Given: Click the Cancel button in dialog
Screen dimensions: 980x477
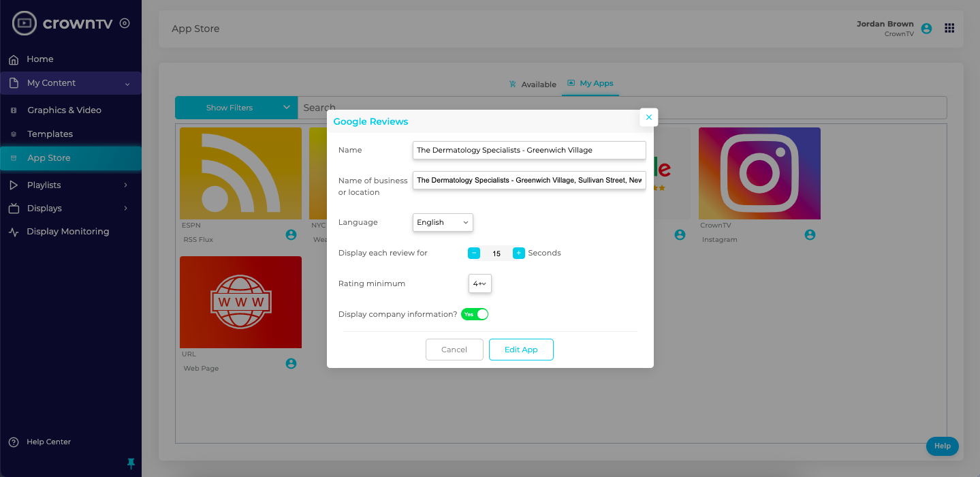Looking at the screenshot, I should [454, 350].
